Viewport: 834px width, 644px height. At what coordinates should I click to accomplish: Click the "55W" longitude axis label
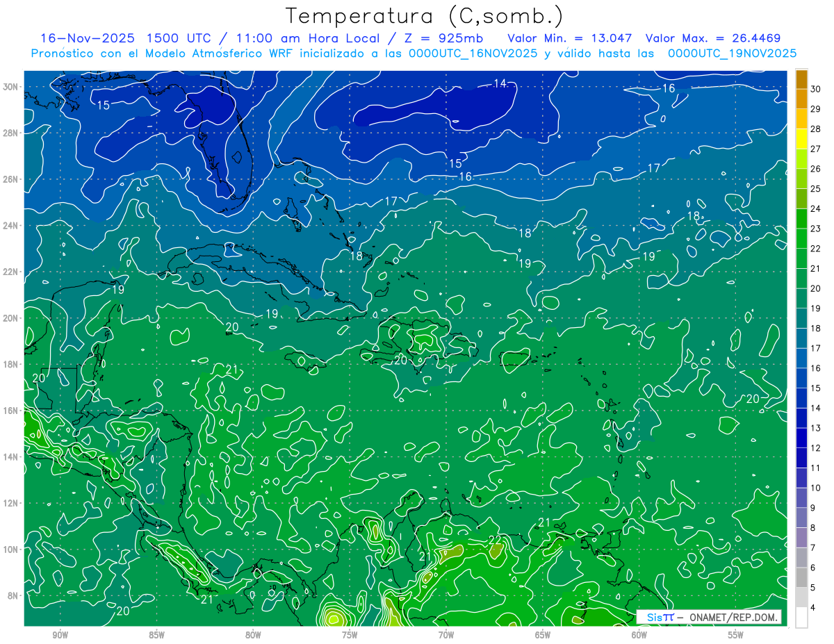(735, 635)
